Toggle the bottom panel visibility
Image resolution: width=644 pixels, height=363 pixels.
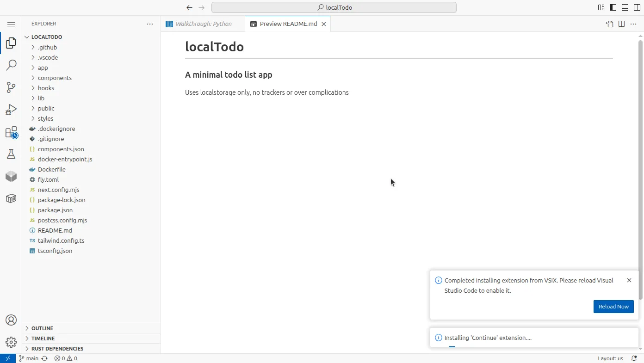coord(625,7)
